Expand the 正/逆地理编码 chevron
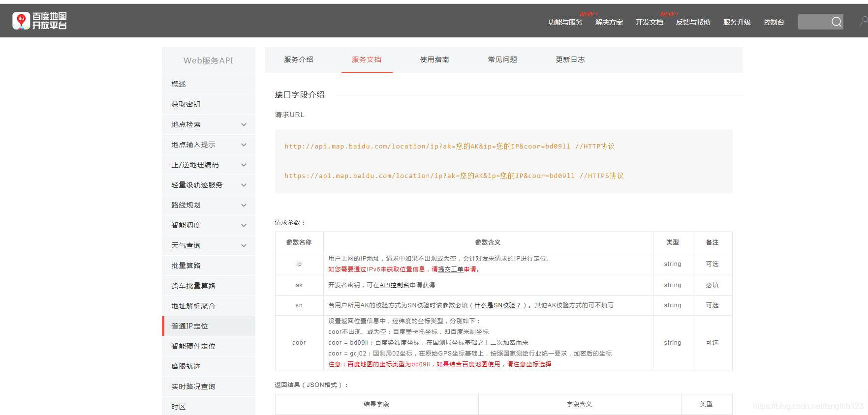 click(x=244, y=165)
